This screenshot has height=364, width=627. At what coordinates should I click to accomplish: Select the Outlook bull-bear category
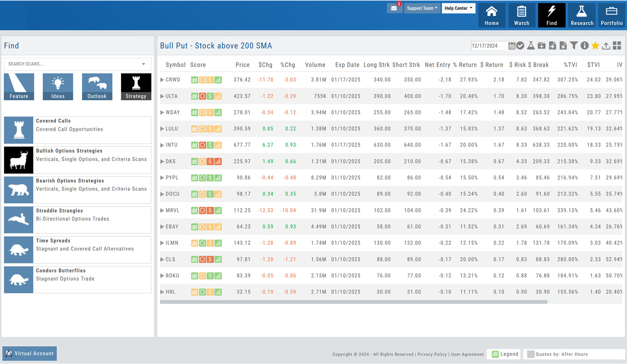(x=97, y=86)
